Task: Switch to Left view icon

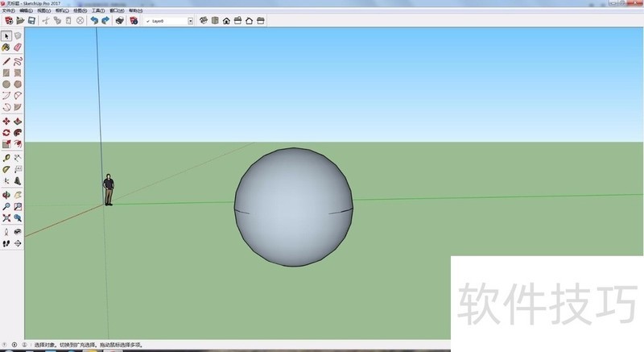Action: pyautogui.click(x=260, y=20)
